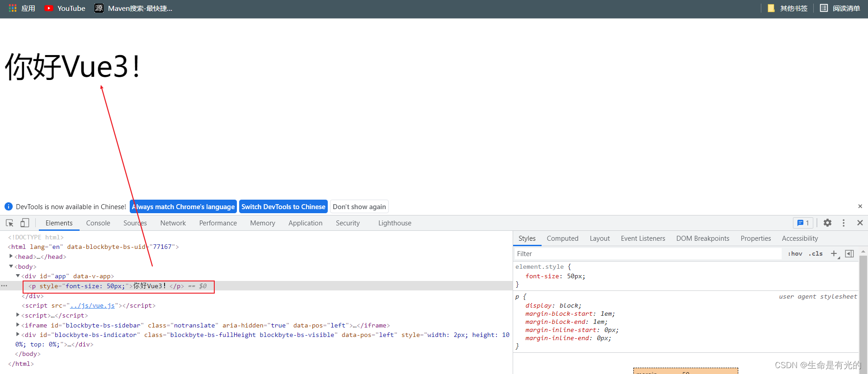Click the box model margin diagram
This screenshot has width=868, height=374.
point(685,371)
